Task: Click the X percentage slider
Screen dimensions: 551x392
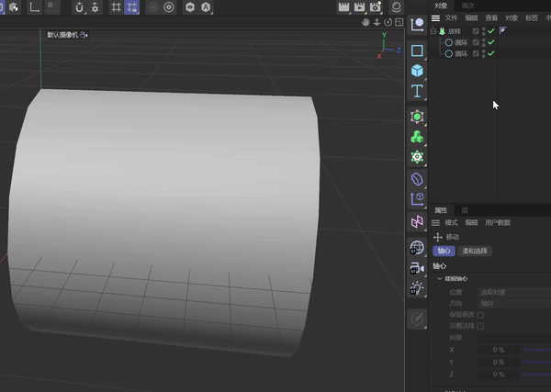Action: (x=536, y=350)
